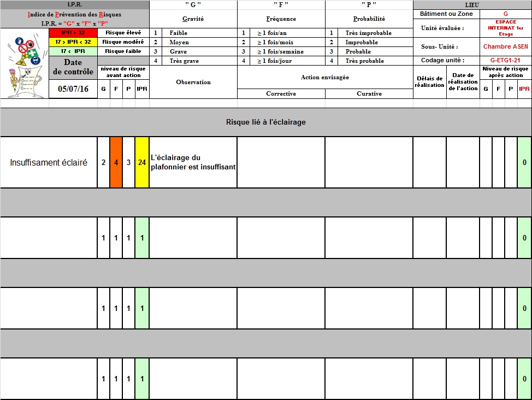Click the "Risque lié à l'éclairage" section header

tap(265, 122)
